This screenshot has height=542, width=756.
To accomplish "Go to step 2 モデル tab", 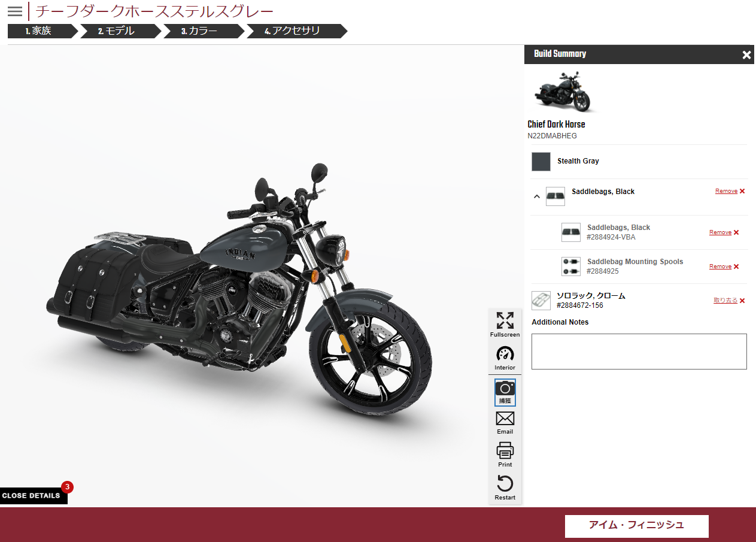I will tap(122, 31).
